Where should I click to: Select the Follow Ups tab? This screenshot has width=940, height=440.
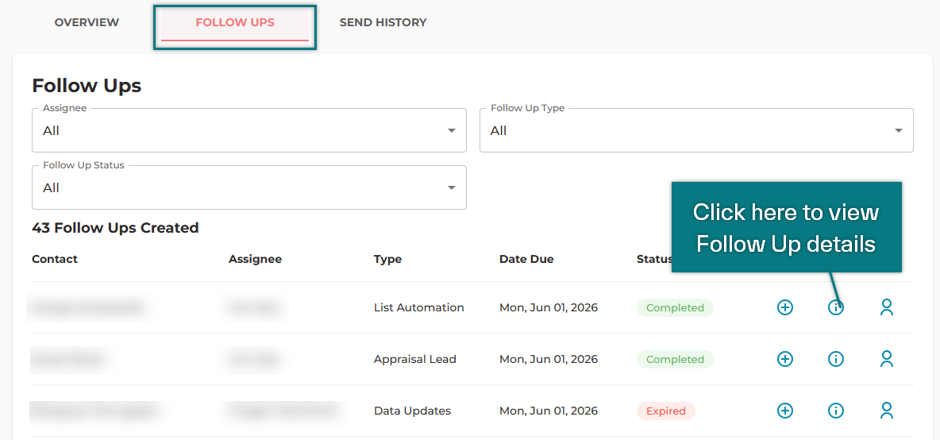pos(235,23)
